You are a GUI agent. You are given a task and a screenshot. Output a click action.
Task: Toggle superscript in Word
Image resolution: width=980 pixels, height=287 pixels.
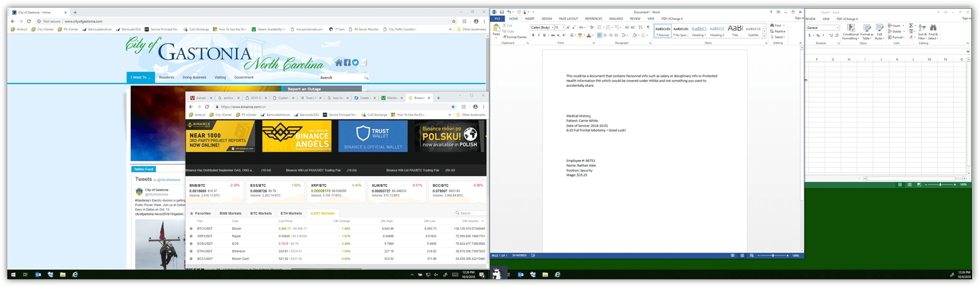[x=564, y=35]
